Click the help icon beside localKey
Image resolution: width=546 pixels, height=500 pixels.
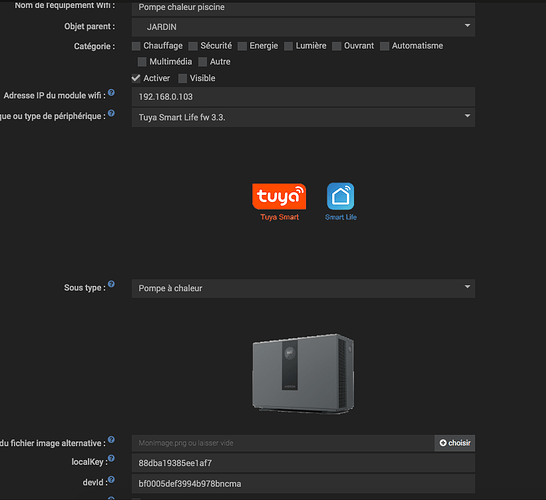pos(111,458)
